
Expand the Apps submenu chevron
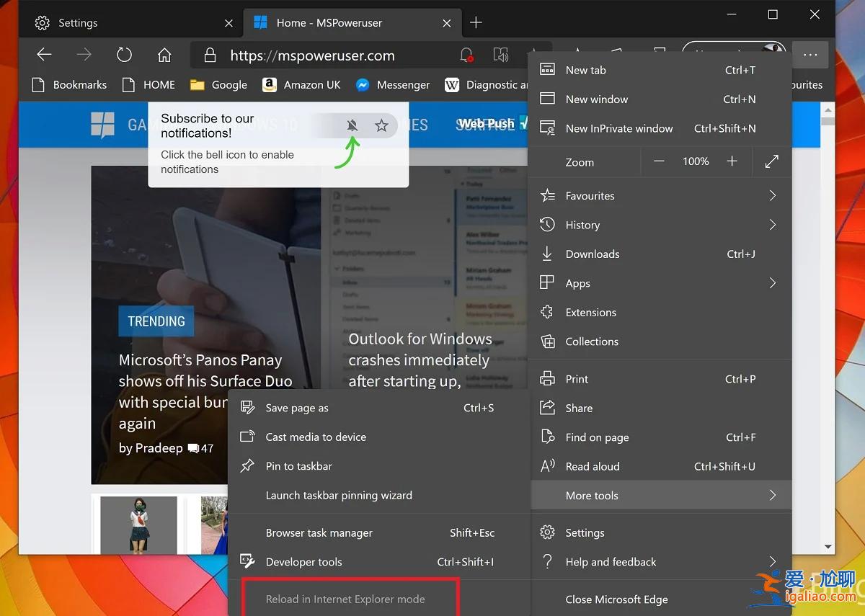[x=772, y=283]
